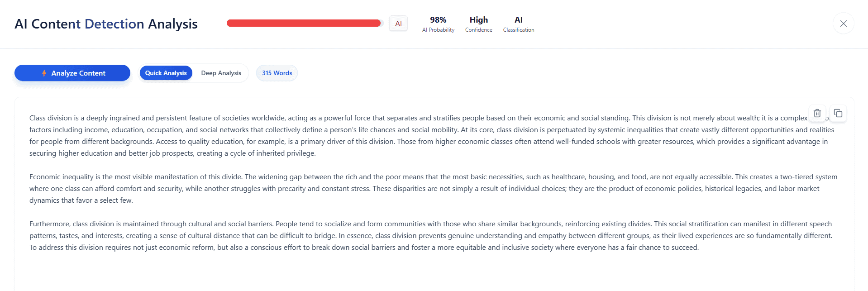Switch to Quick Analysis mode
Image resolution: width=868 pixels, height=291 pixels.
pyautogui.click(x=166, y=73)
